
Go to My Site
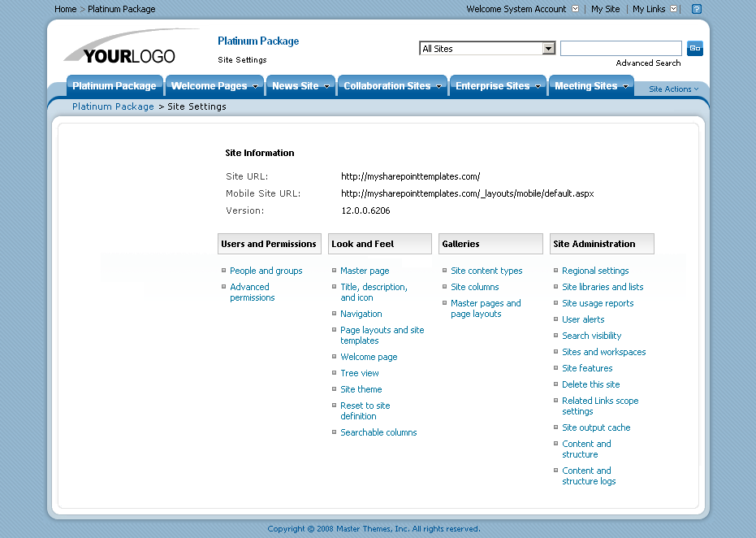point(605,9)
